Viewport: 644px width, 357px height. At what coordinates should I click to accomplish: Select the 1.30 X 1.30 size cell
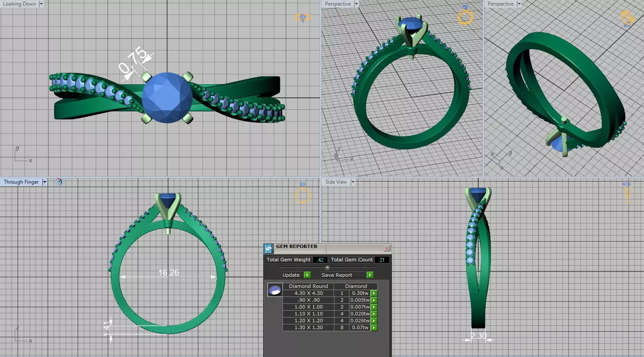pyautogui.click(x=308, y=327)
